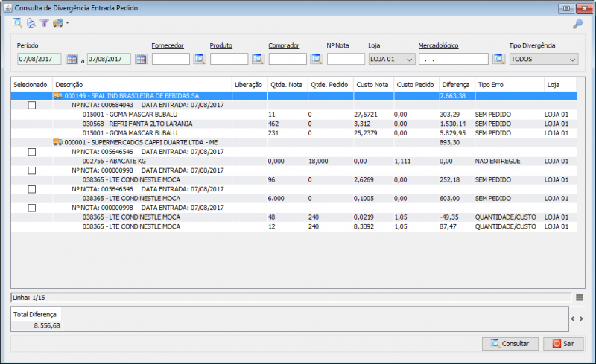Viewport: 596px width, 364px height.
Task: Click the 1.530,14 difference value
Action: 453,124
